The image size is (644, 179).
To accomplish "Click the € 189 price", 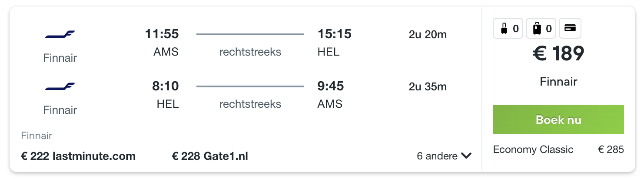I will click(558, 54).
